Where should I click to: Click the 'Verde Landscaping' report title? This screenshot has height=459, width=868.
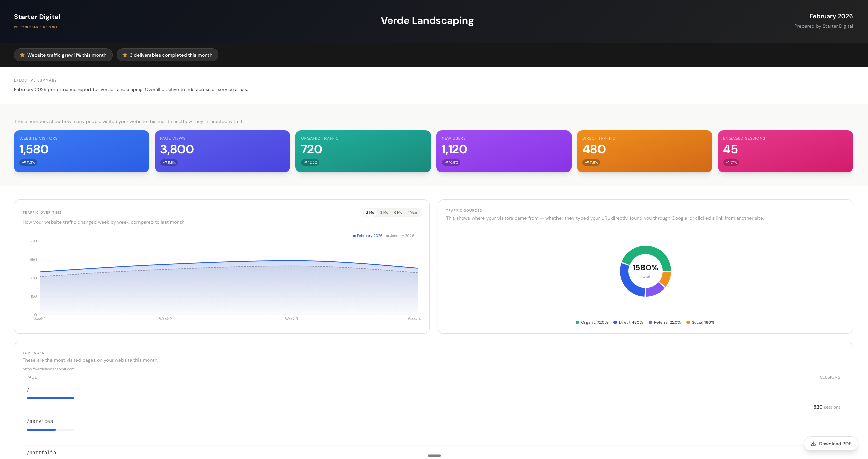click(x=427, y=20)
